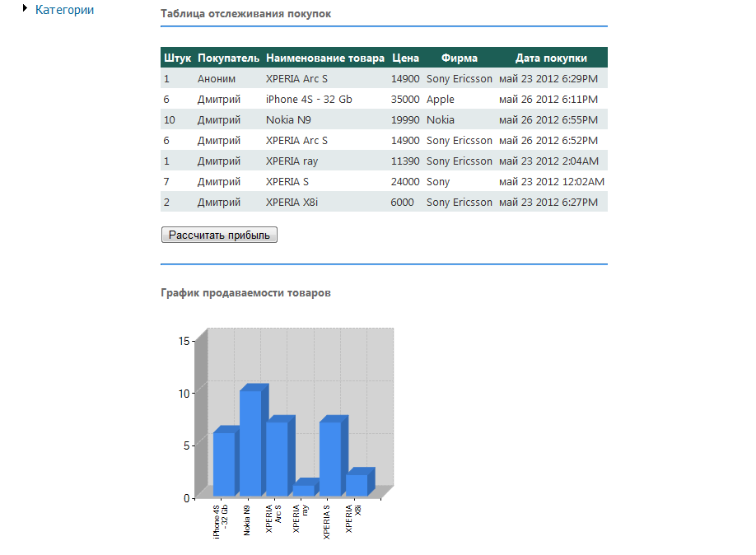The width and height of the screenshot is (756, 555).
Task: Click the XPERIA S bar in the chart
Action: coord(331,458)
